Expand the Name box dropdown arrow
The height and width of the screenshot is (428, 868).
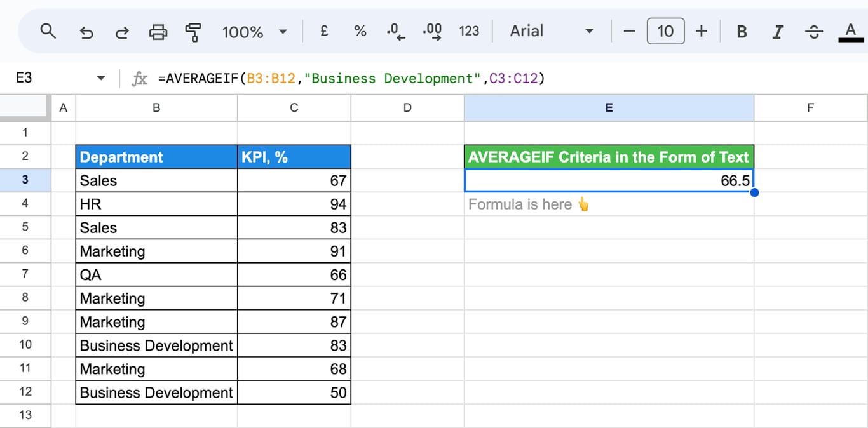tap(100, 78)
